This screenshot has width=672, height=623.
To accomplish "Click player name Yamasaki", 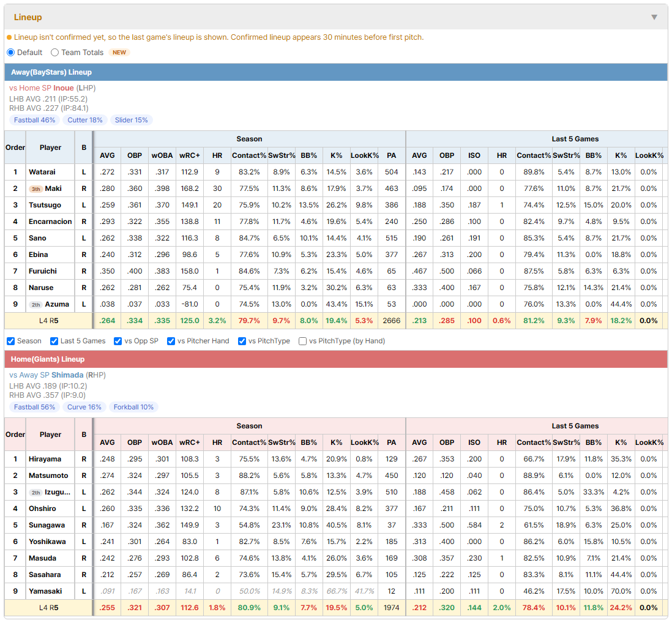I will point(45,591).
